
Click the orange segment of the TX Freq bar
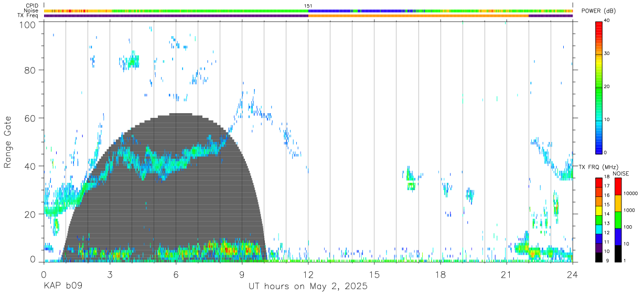(x=418, y=16)
